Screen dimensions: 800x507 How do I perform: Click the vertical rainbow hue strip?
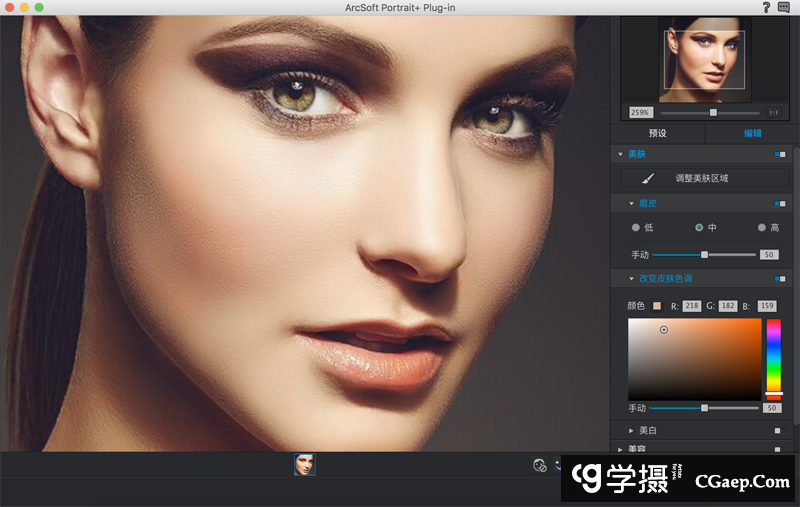pos(773,355)
